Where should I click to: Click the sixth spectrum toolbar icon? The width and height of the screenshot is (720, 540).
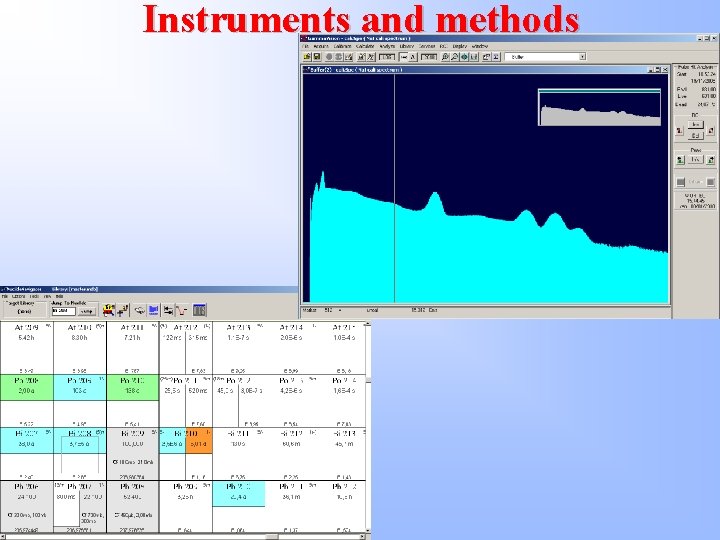pos(361,57)
